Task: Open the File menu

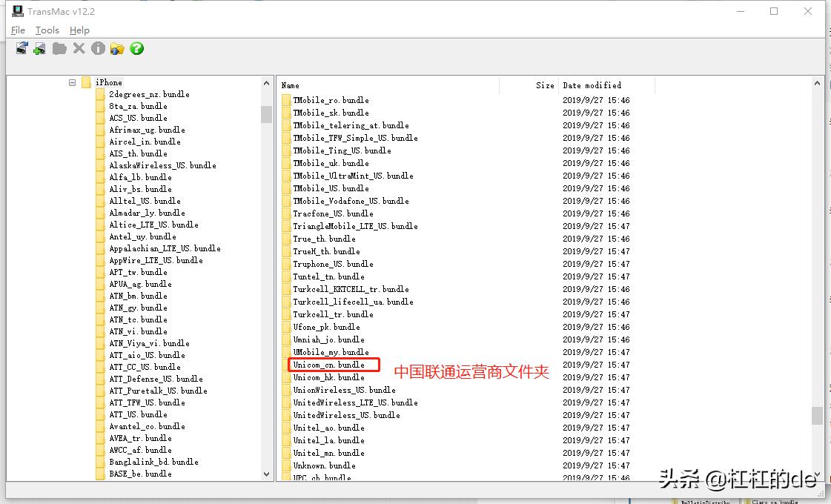Action: click(x=18, y=30)
